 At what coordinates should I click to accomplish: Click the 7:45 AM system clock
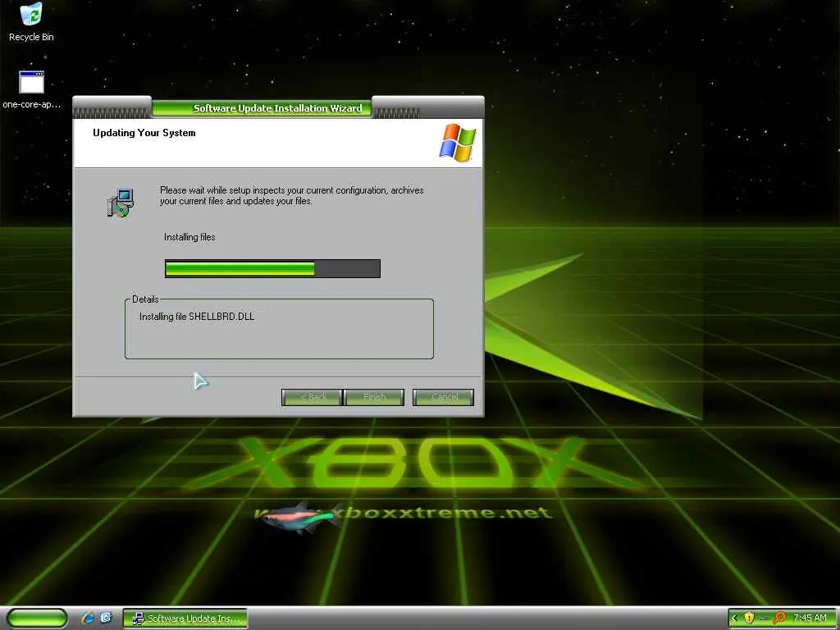pyautogui.click(x=810, y=619)
